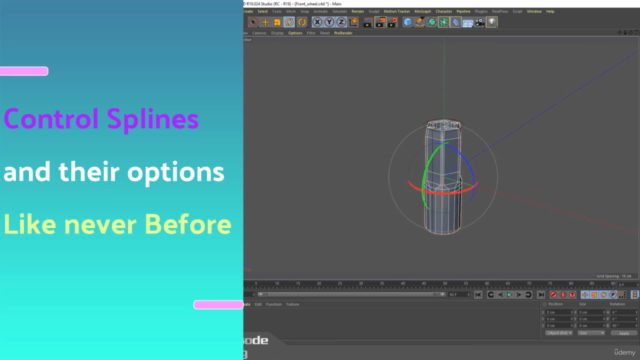Click the Apply coordinates button
The image size is (640, 360).
[624, 333]
